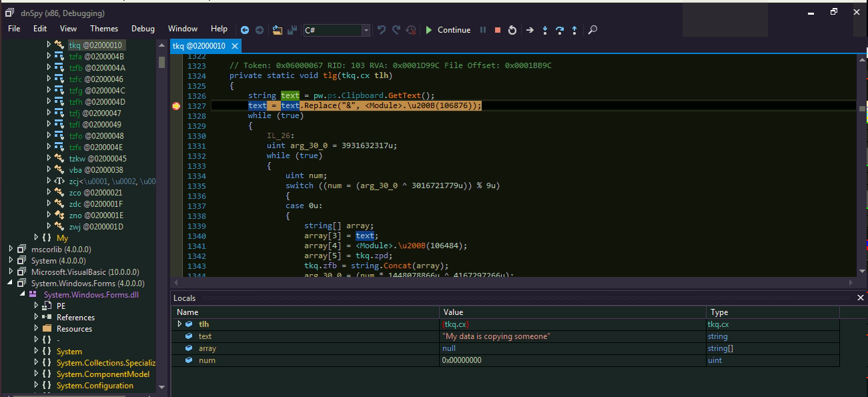Stop debugging with the red square
The height and width of the screenshot is (397, 868).
pyautogui.click(x=498, y=30)
